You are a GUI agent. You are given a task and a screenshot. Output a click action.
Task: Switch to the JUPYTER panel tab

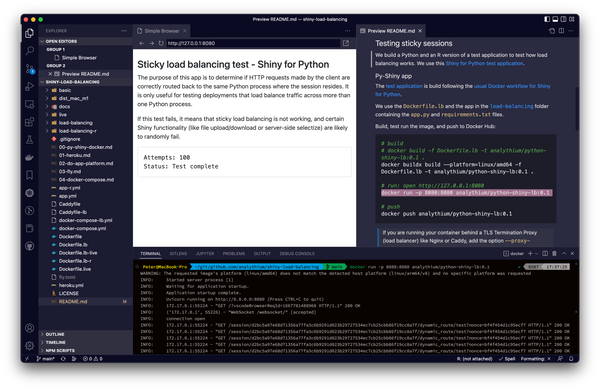click(205, 253)
